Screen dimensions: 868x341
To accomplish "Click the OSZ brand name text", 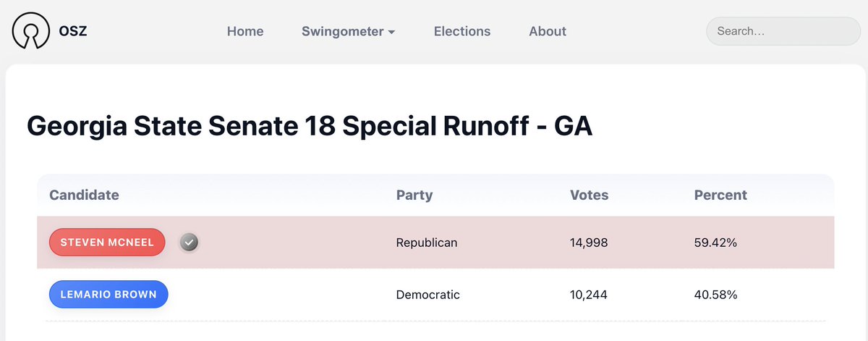I will (x=73, y=31).
